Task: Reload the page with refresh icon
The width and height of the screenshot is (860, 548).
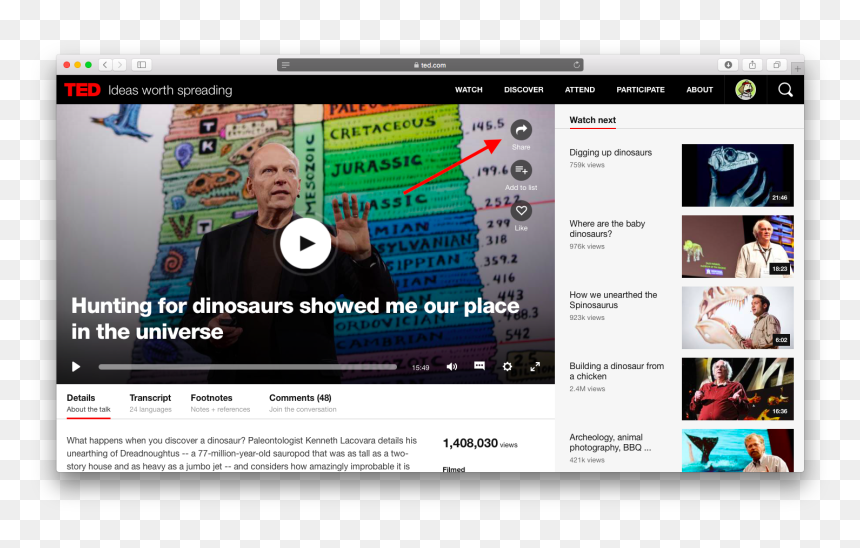Action: [x=576, y=65]
